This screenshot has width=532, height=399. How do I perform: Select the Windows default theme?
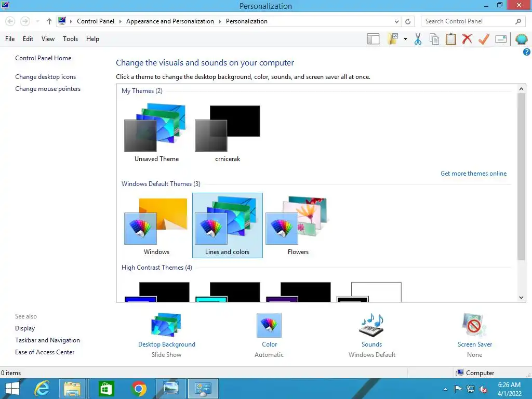coord(156,225)
